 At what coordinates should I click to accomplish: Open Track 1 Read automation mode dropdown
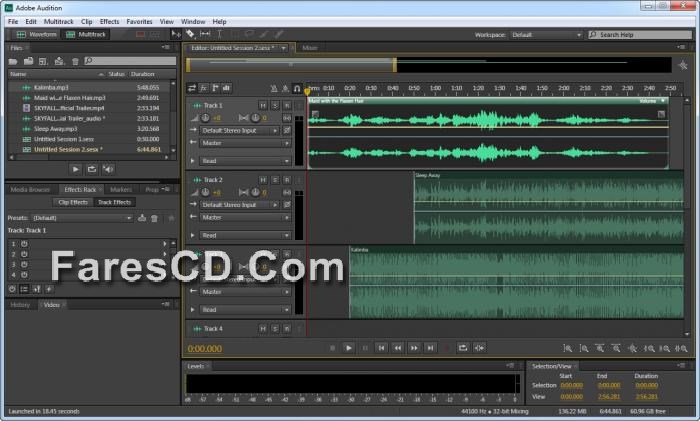click(x=245, y=161)
